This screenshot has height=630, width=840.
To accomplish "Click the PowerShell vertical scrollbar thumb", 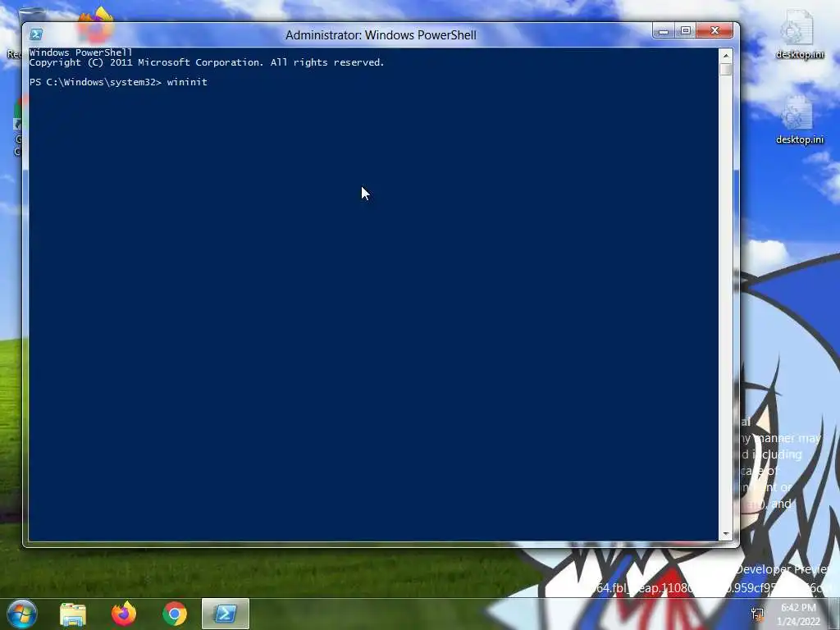I will tap(726, 70).
